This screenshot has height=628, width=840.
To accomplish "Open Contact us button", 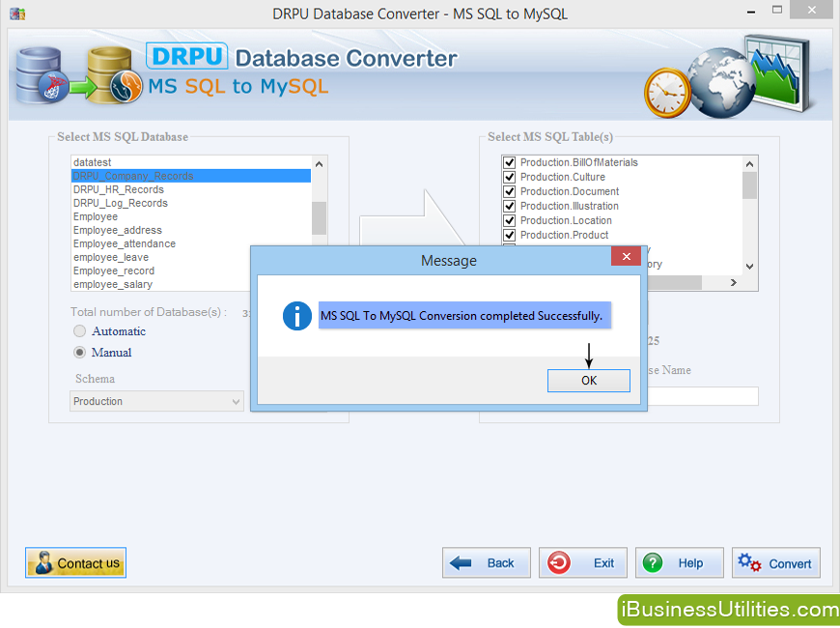I will coord(75,562).
